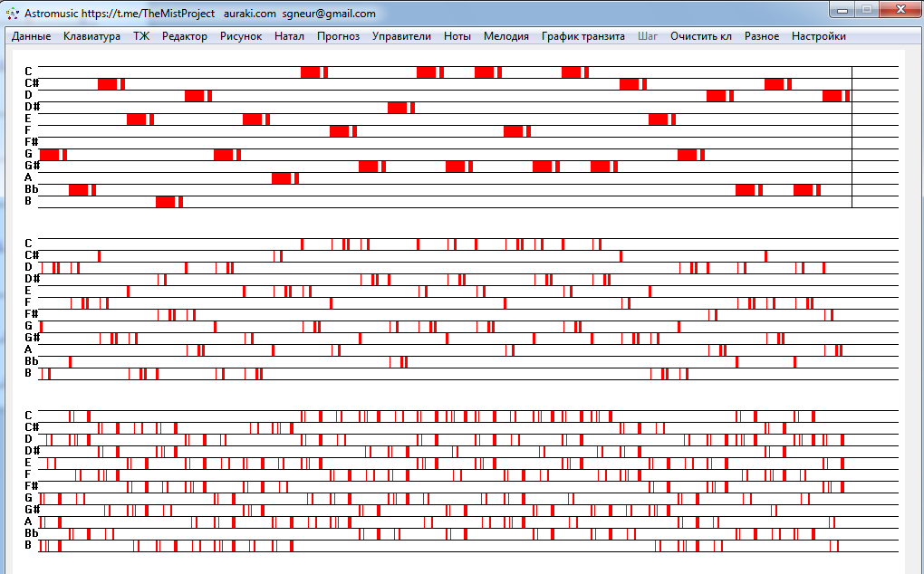Select the red note on top grid's D# row
The image size is (924, 574).
click(397, 108)
